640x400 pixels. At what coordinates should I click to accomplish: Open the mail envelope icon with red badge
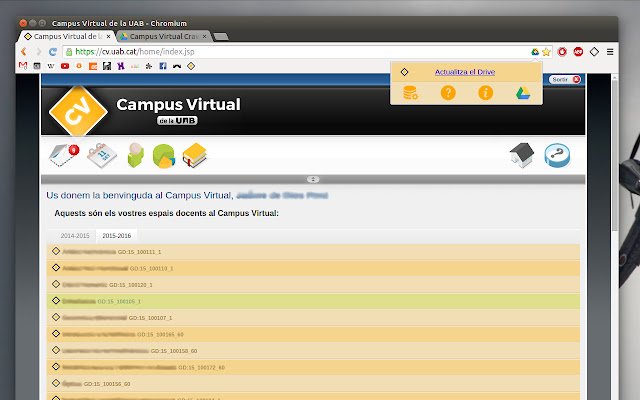point(64,156)
